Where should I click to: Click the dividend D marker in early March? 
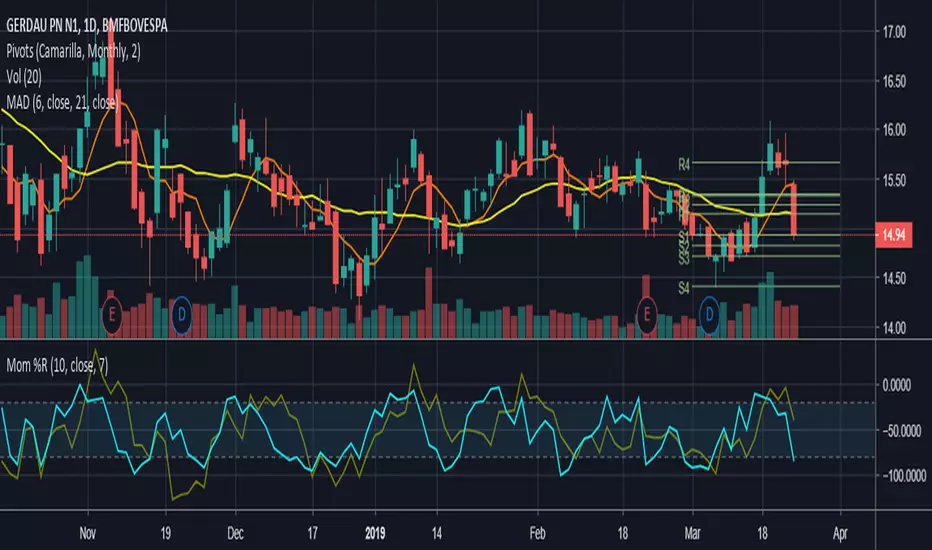pyautogui.click(x=709, y=313)
